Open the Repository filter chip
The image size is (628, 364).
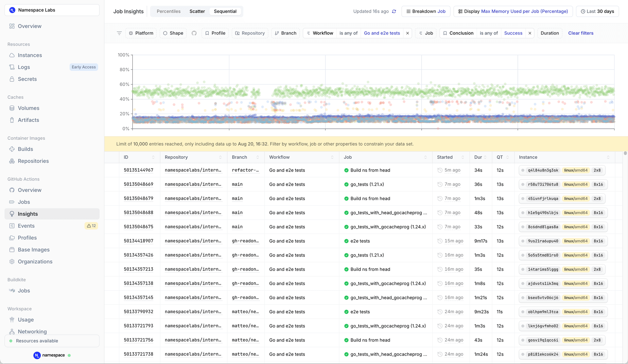click(x=250, y=33)
